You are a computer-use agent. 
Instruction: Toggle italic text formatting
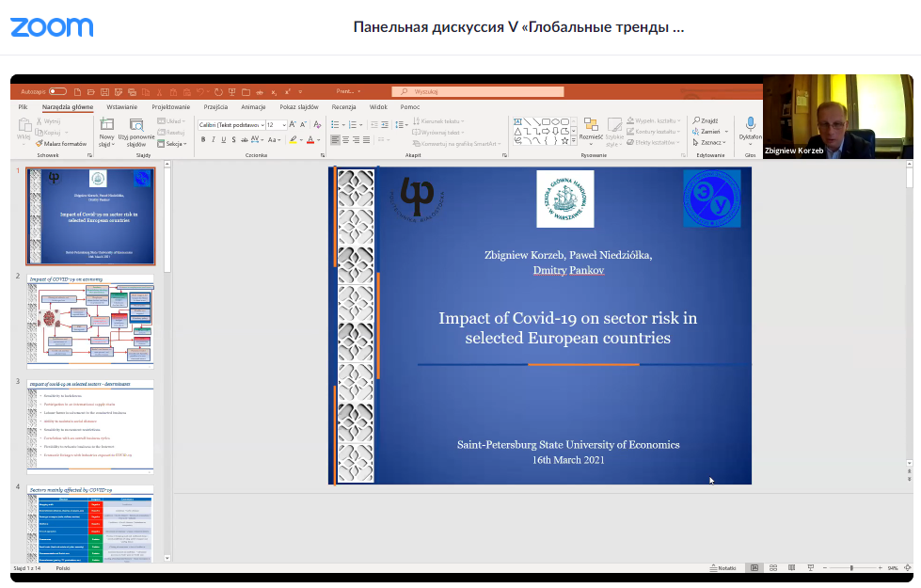[x=214, y=139]
